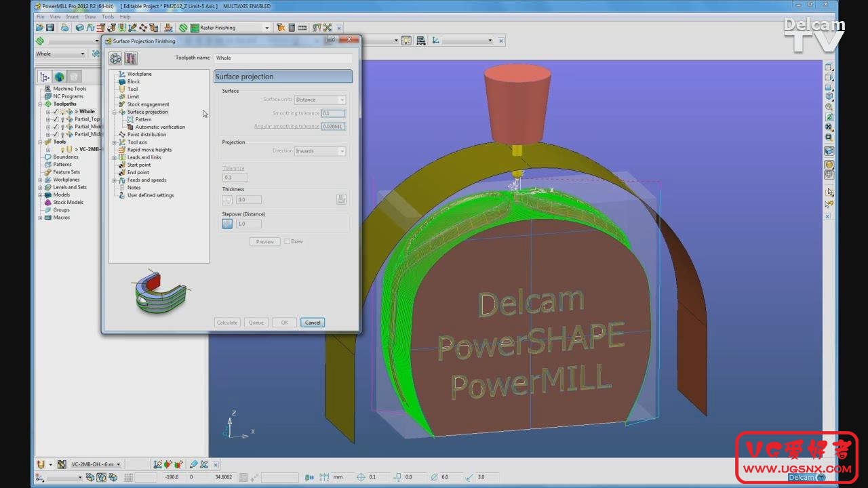The image size is (868, 488).
Task: Open the File menu
Action: click(41, 17)
